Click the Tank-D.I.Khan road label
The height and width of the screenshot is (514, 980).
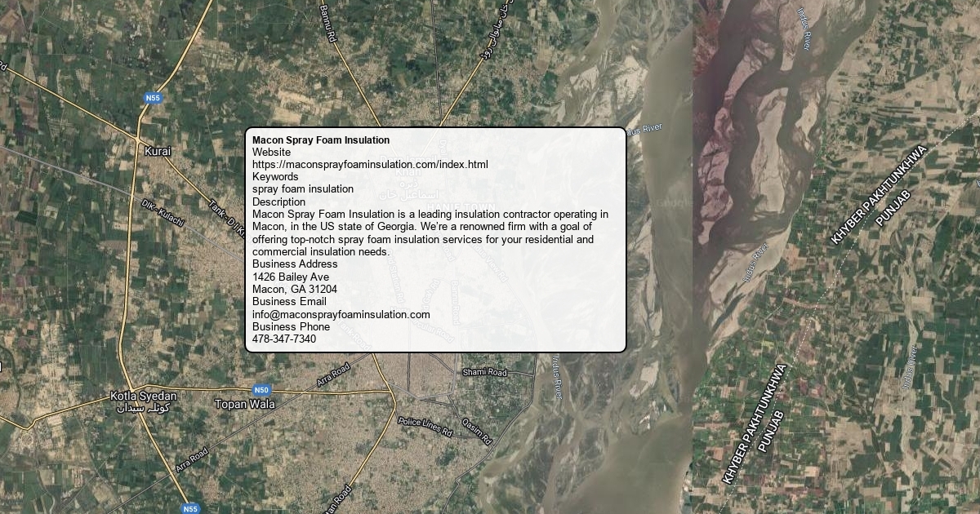[x=226, y=217]
